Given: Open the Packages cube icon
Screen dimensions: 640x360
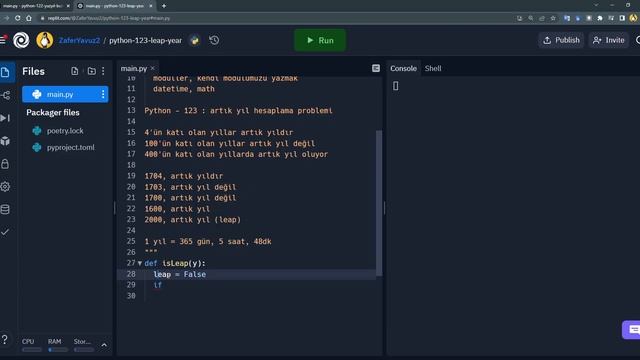Looking at the screenshot, I should point(6,141).
